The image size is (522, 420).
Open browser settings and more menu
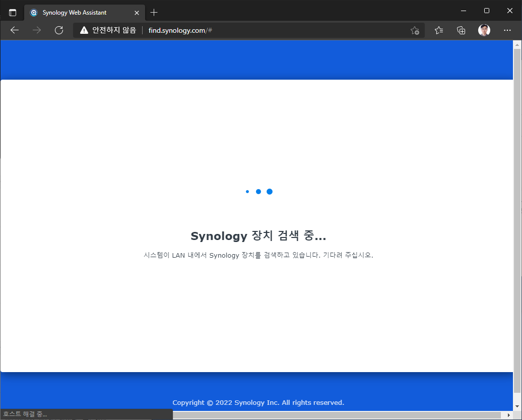(x=507, y=30)
